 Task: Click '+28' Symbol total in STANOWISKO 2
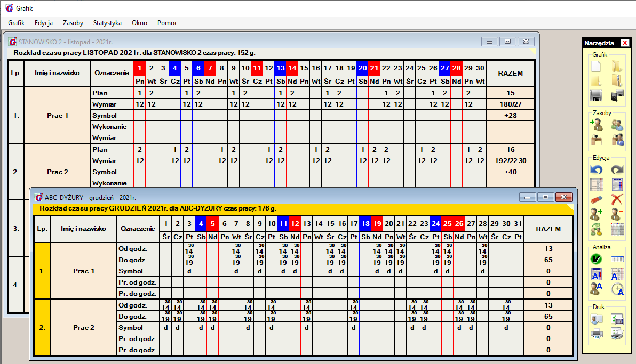tap(510, 116)
